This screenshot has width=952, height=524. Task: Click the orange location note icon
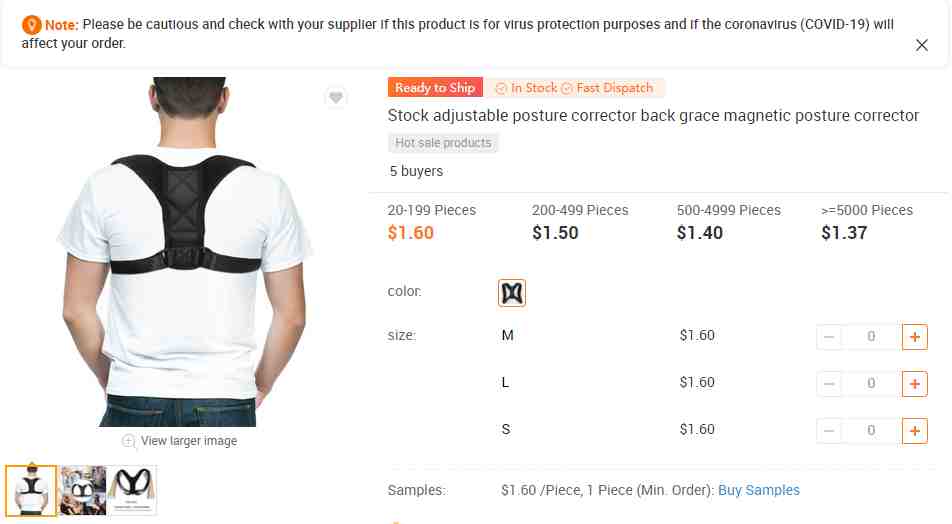tap(32, 25)
